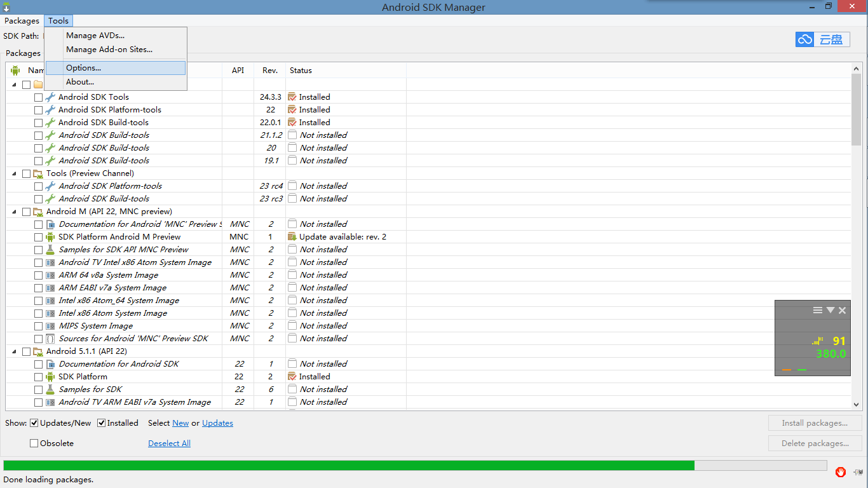Screen dimensions: 868x488
Task: Click the Tools (Preview Channel) folder icon
Action: click(x=38, y=173)
